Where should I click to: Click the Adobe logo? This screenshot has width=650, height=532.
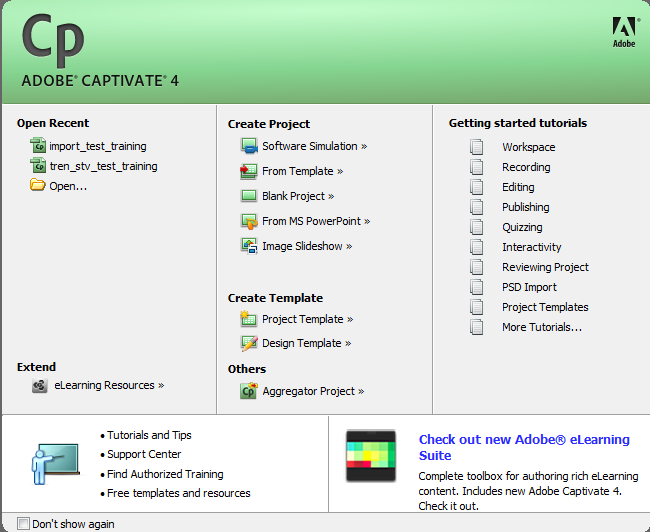624,32
